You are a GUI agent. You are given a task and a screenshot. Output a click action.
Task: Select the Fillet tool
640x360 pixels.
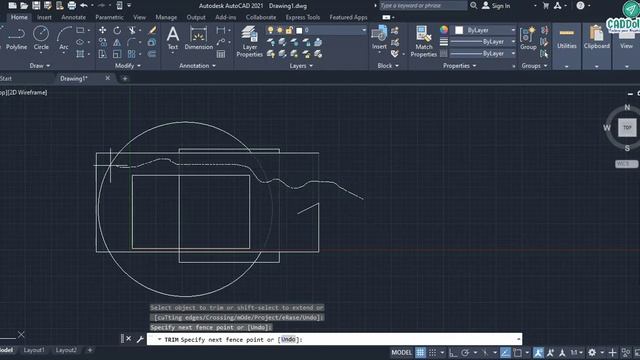coord(131,42)
